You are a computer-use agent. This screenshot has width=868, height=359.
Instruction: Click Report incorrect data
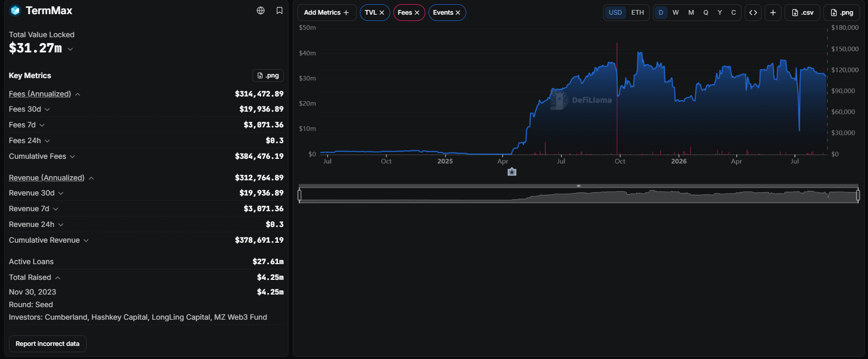pyautogui.click(x=48, y=344)
